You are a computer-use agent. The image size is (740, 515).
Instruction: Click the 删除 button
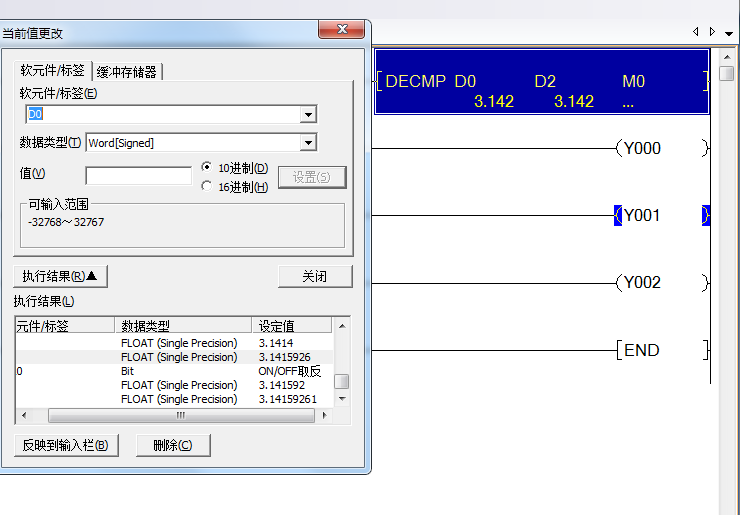[x=172, y=445]
